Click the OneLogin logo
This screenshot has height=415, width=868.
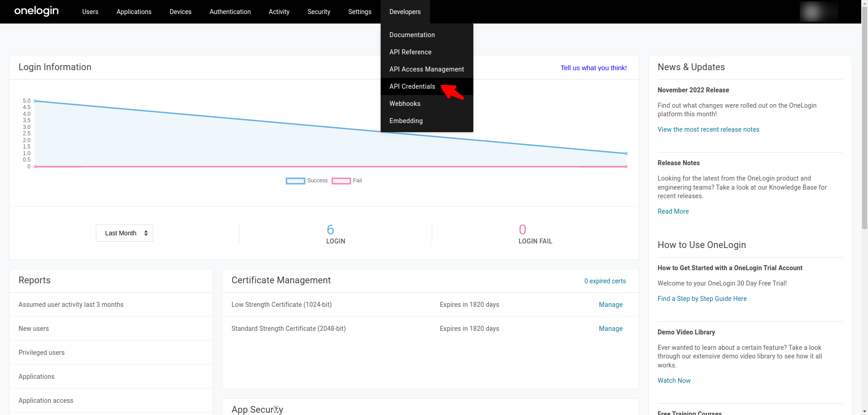click(37, 11)
